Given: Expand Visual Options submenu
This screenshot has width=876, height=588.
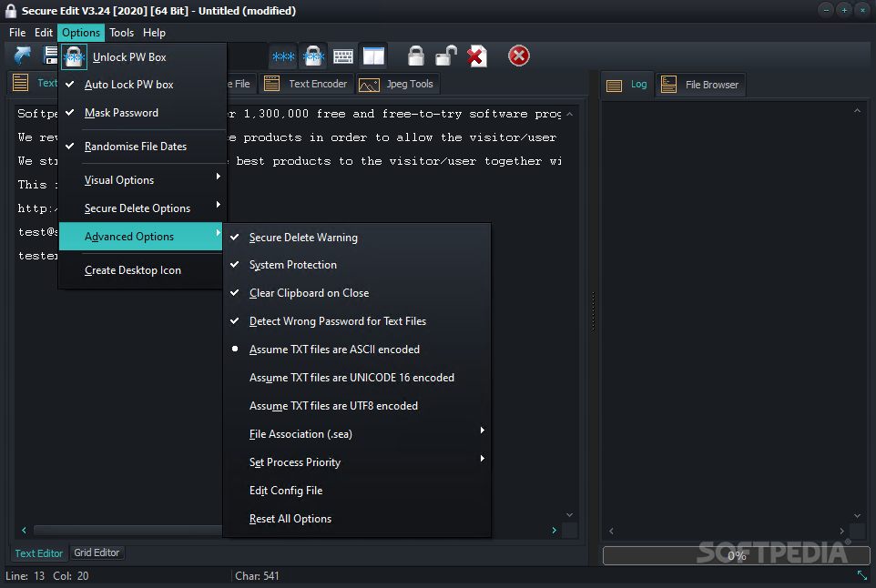Looking at the screenshot, I should coord(142,180).
